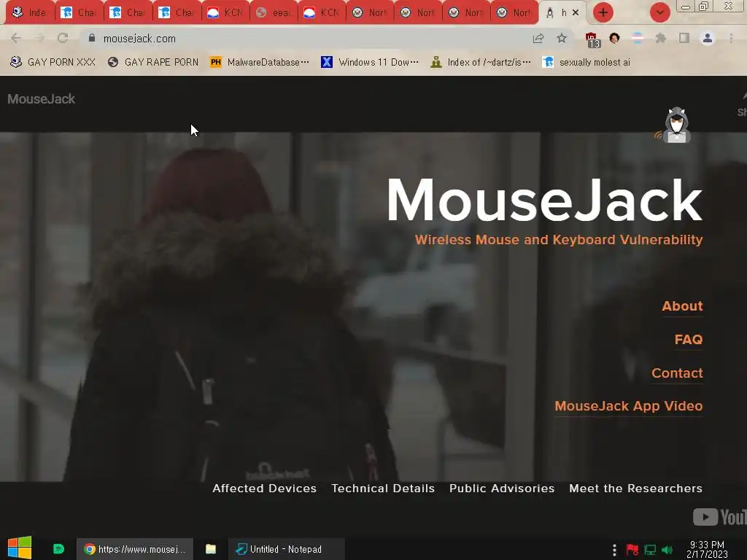747x560 pixels.
Task: Open a new tab with plus button
Action: [x=603, y=12]
